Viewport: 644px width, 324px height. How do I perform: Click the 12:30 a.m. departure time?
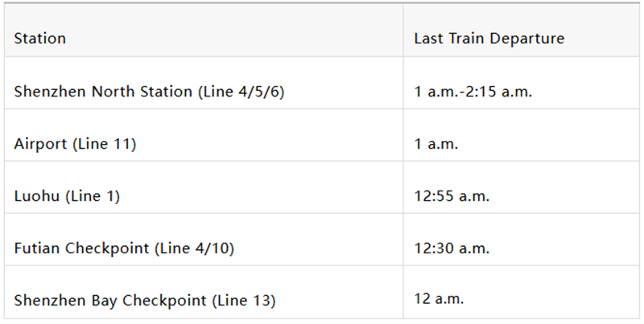point(452,248)
